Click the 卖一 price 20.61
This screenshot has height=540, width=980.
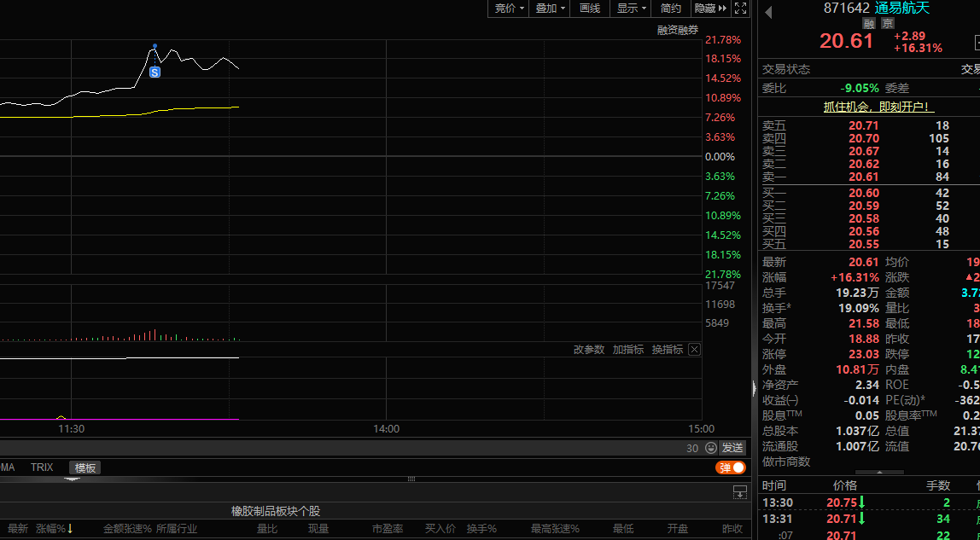point(864,177)
